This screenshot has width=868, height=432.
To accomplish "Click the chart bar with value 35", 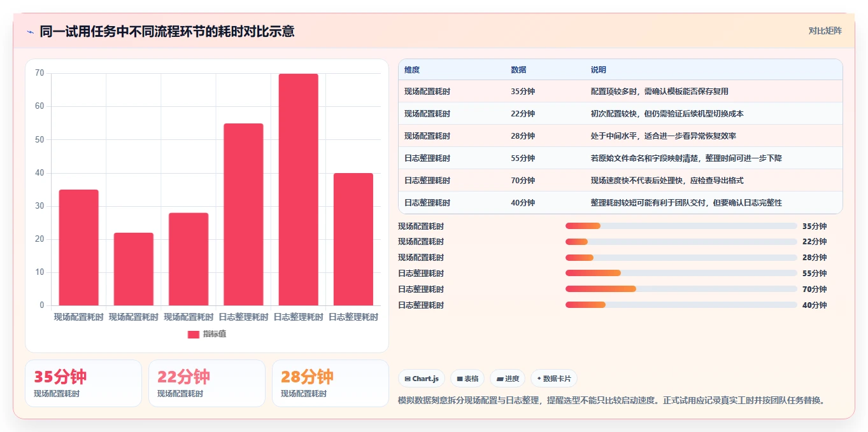I will [79, 247].
